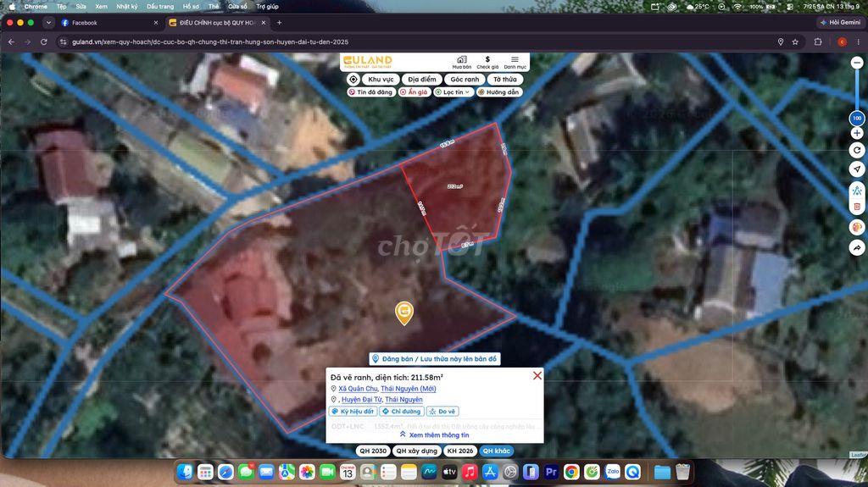Open the Chrome extensions puzzle icon
Screen dimensions: 868x487
pos(818,42)
